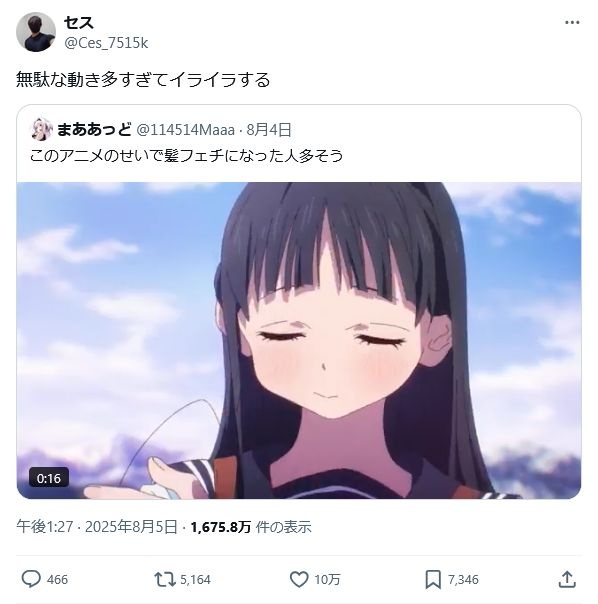Click the 8月4日 date of quoted tweet
Image resolution: width=598 pixels, height=604 pixels.
coord(269,130)
